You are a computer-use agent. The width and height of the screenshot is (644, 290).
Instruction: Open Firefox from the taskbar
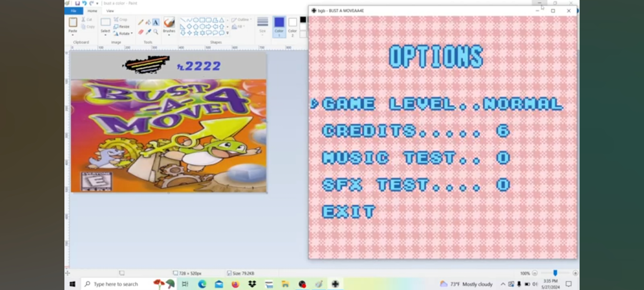click(235, 284)
